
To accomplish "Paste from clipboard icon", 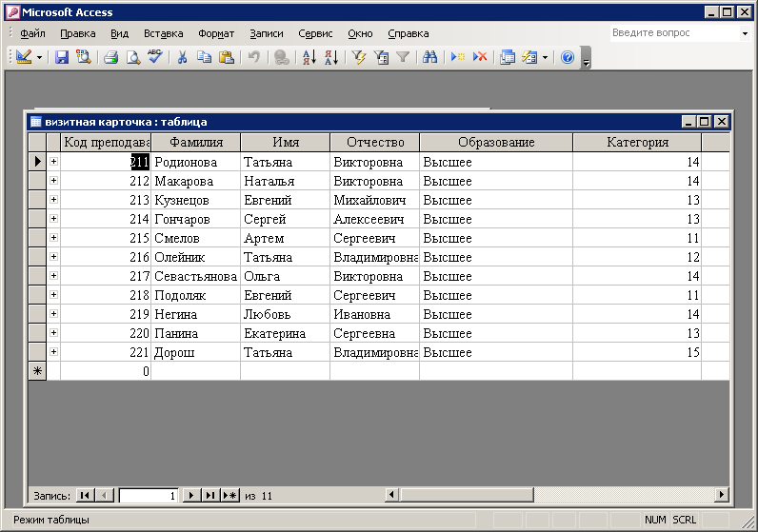I will (227, 57).
